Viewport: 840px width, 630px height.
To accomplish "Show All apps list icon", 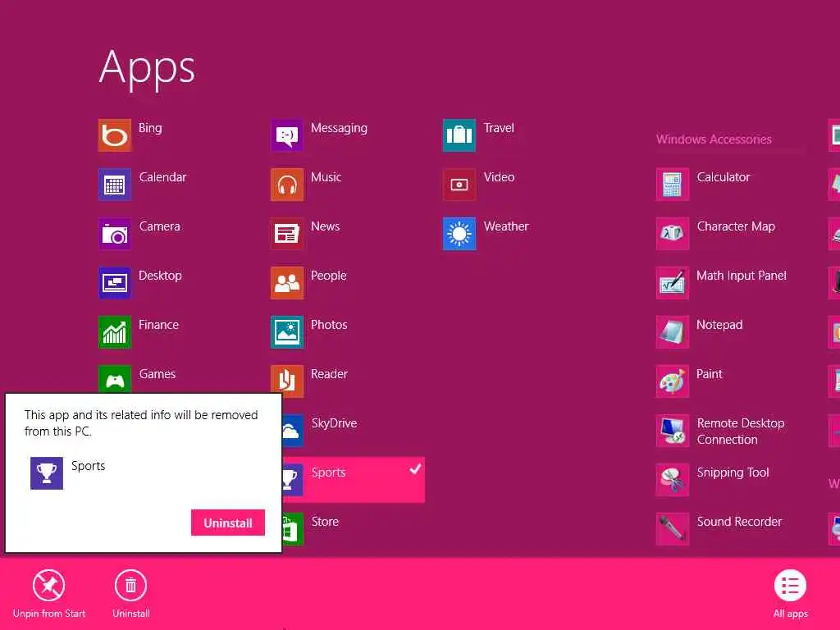I will [x=790, y=586].
